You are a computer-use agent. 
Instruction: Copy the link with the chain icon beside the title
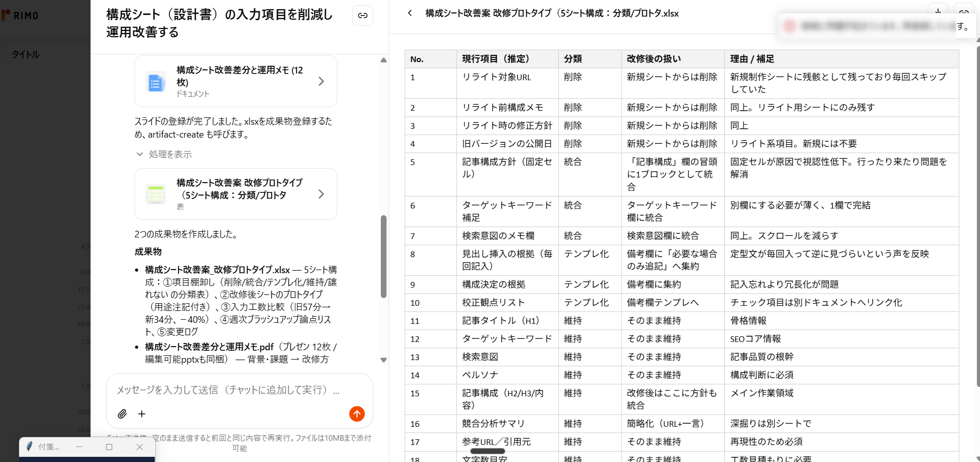click(363, 16)
